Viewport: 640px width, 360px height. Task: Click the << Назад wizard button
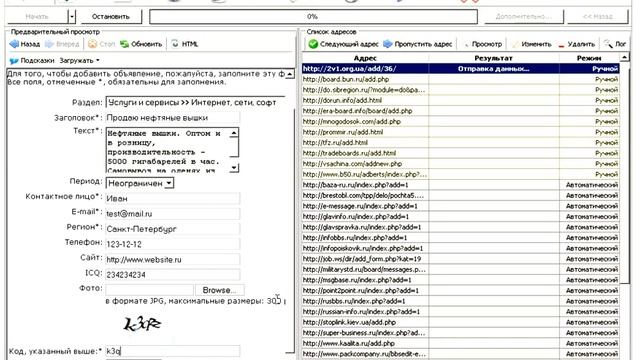598,17
